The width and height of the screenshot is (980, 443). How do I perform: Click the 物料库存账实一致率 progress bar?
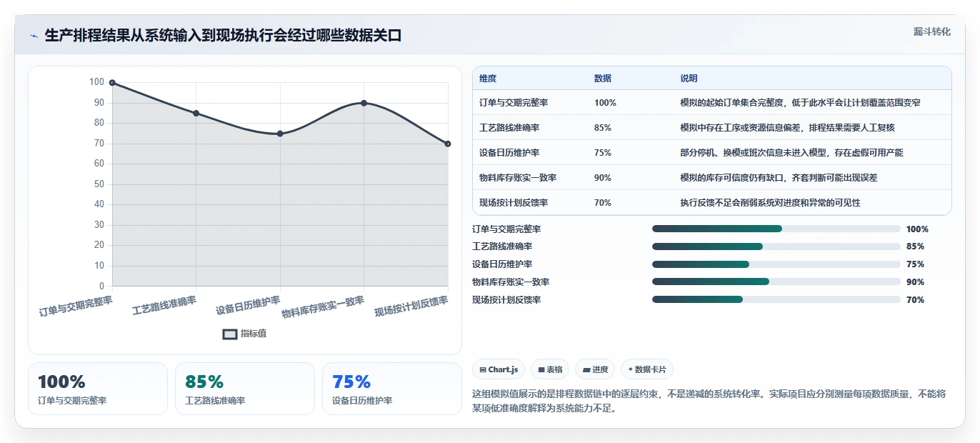click(x=776, y=282)
